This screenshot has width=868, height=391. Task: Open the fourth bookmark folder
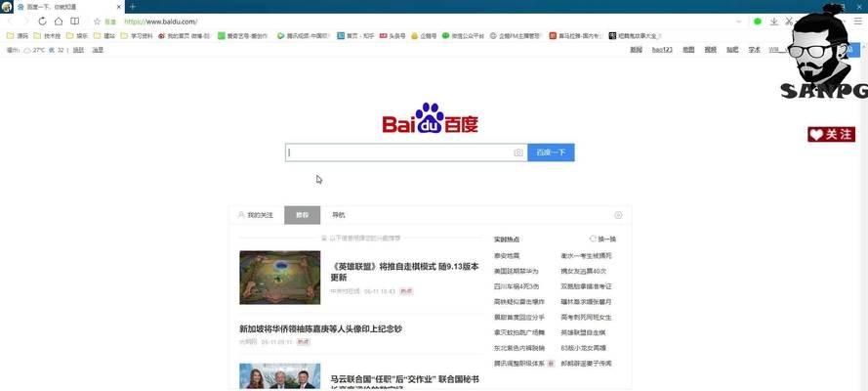point(104,36)
